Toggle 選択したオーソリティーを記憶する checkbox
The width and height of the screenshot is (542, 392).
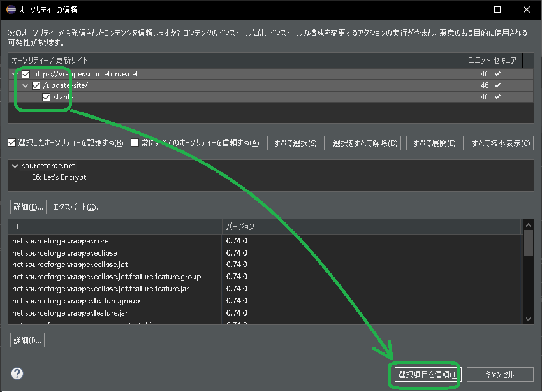point(11,142)
